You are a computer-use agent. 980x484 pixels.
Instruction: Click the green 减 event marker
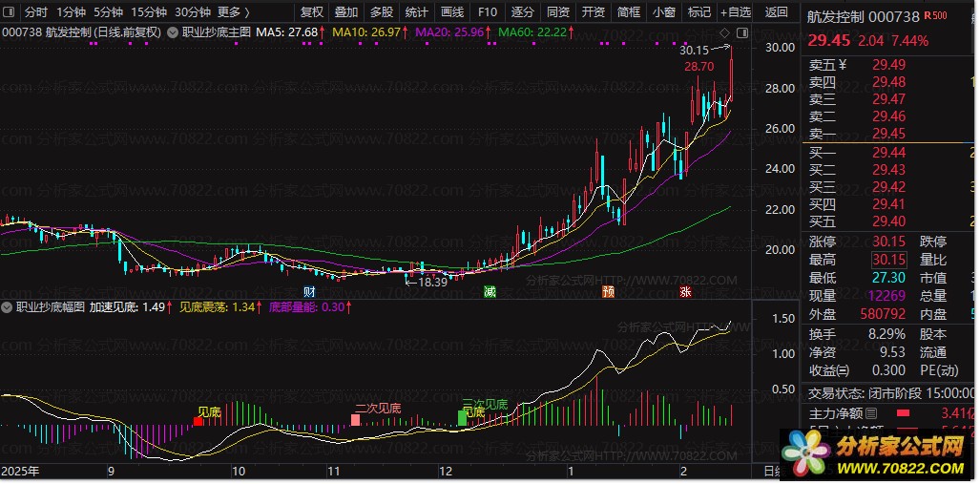490,291
